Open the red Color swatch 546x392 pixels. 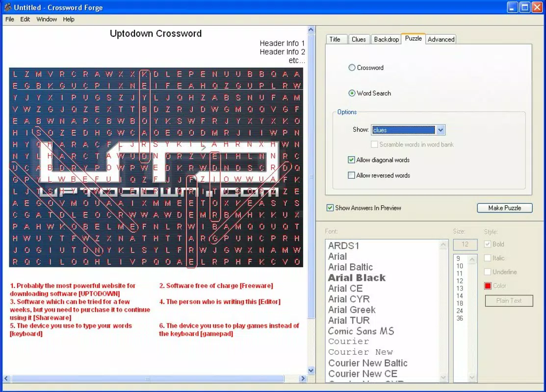(x=488, y=286)
